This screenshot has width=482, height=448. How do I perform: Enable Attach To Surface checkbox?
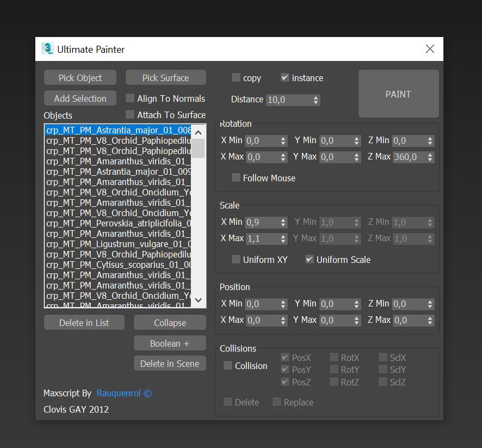click(x=130, y=114)
